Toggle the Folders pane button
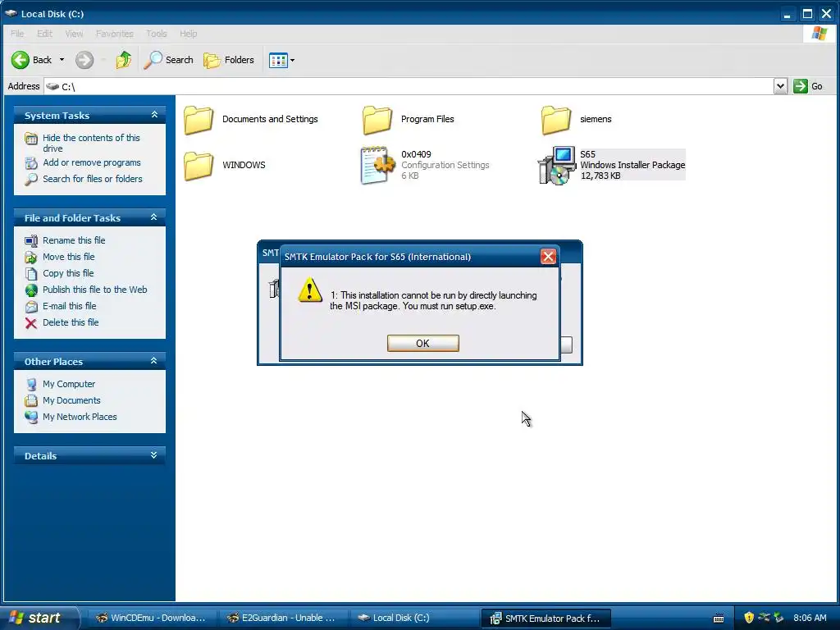This screenshot has height=630, width=840. [229, 60]
